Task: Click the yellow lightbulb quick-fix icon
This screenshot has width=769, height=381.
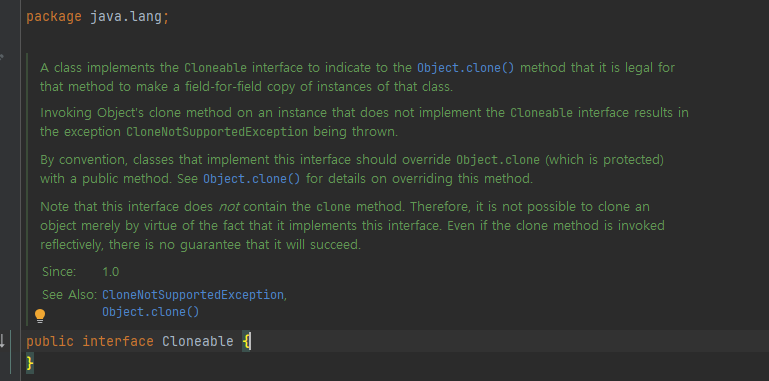Action: point(40,316)
